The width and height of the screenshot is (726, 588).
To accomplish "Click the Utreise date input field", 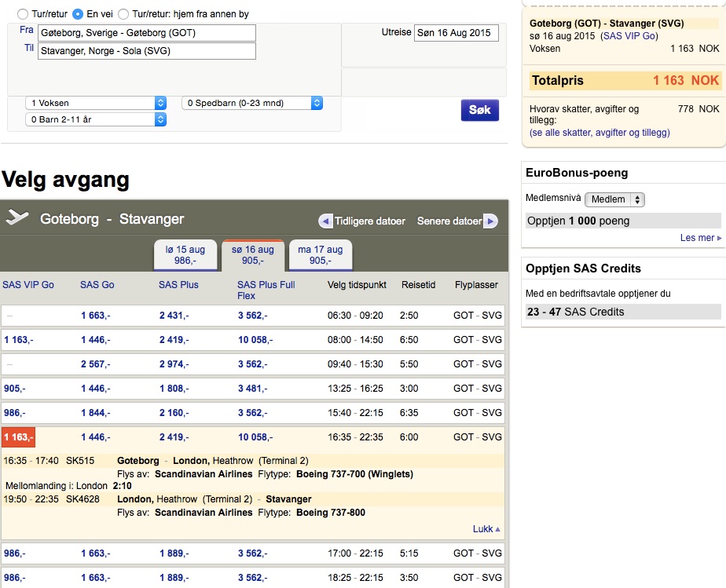I will coord(456,33).
